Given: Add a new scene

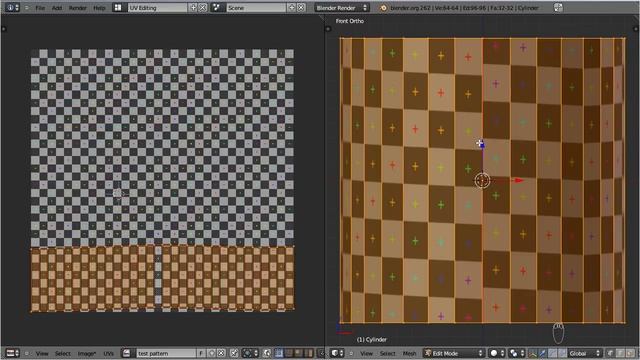Looking at the screenshot, I should [292, 8].
